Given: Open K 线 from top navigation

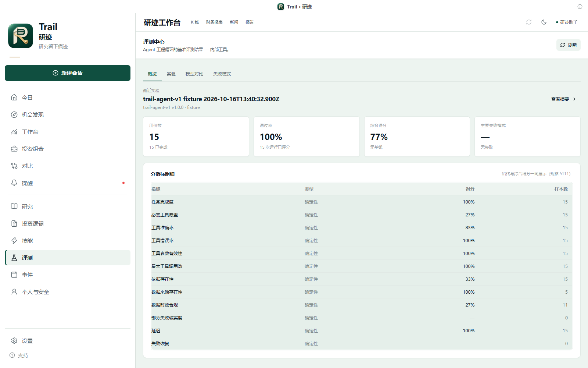Looking at the screenshot, I should pyautogui.click(x=195, y=22).
